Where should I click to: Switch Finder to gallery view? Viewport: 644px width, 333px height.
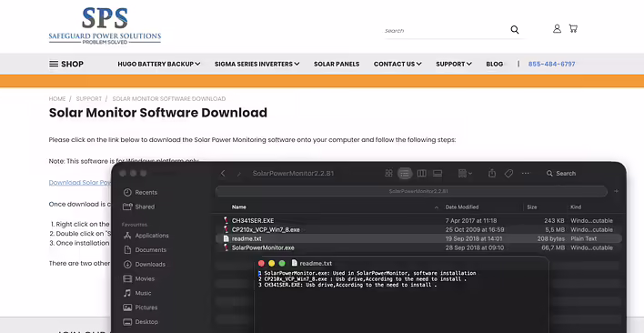(x=438, y=173)
